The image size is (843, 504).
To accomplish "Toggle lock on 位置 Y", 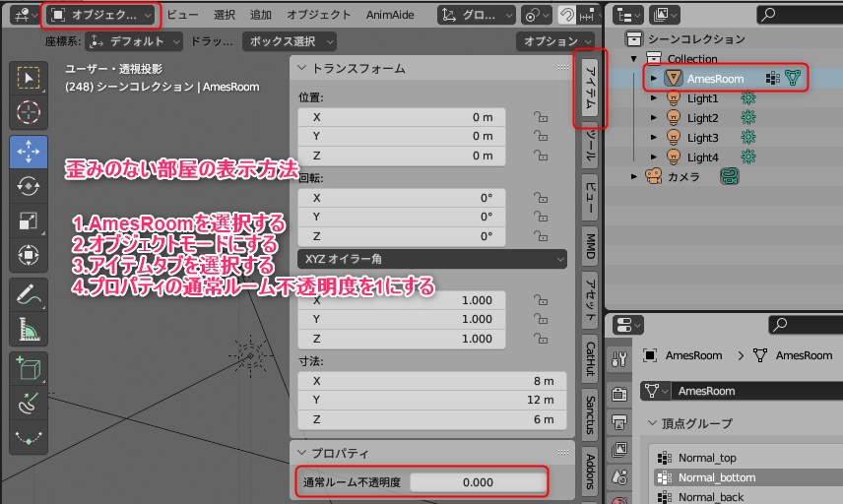I will click(541, 136).
